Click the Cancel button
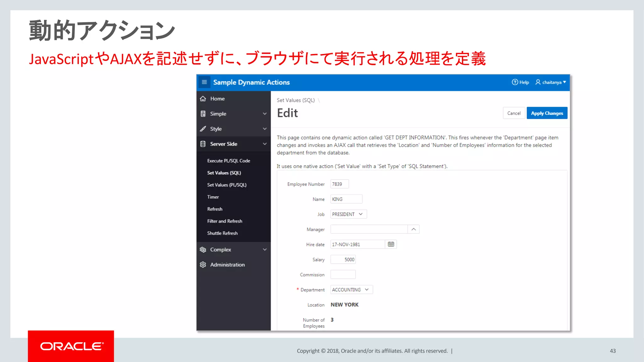The height and width of the screenshot is (362, 644). tap(514, 113)
